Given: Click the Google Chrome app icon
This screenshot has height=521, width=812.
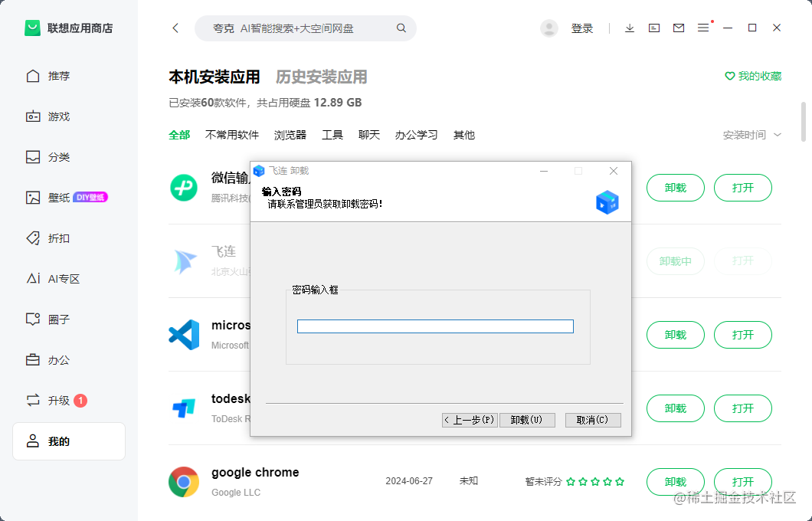Looking at the screenshot, I should pyautogui.click(x=184, y=482).
